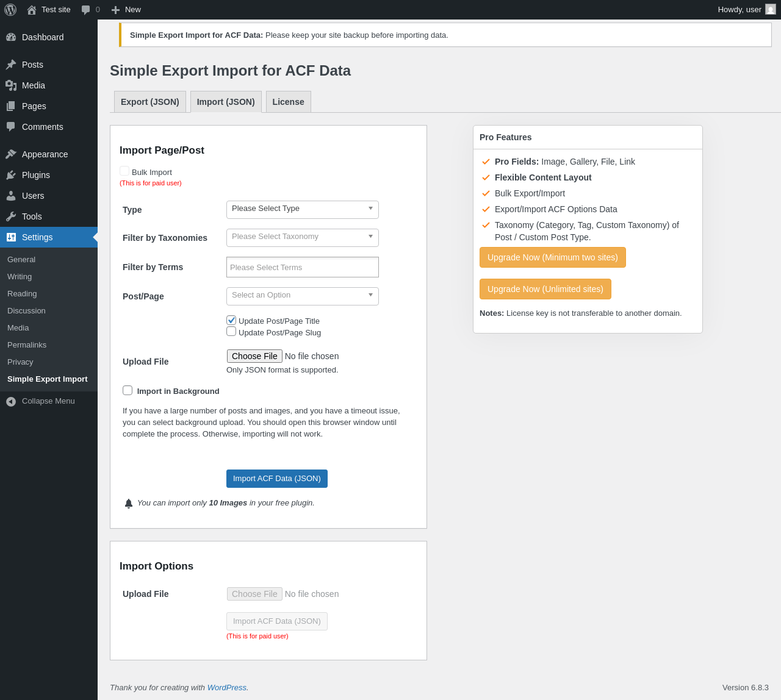
Task: Open the Please Select Type dropdown
Action: (x=302, y=209)
